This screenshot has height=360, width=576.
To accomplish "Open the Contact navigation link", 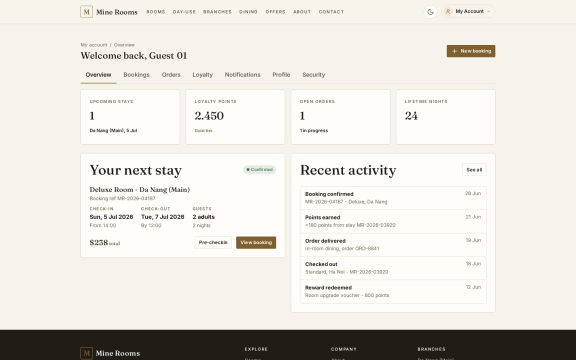I will [331, 12].
